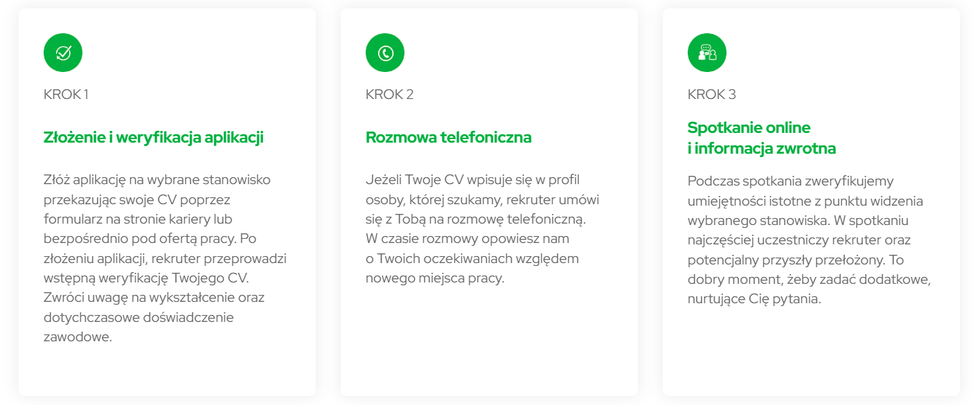Image resolution: width=980 pixels, height=405 pixels.
Task: Click the paragraph starting with Złóż aplikację
Action: [x=165, y=258]
